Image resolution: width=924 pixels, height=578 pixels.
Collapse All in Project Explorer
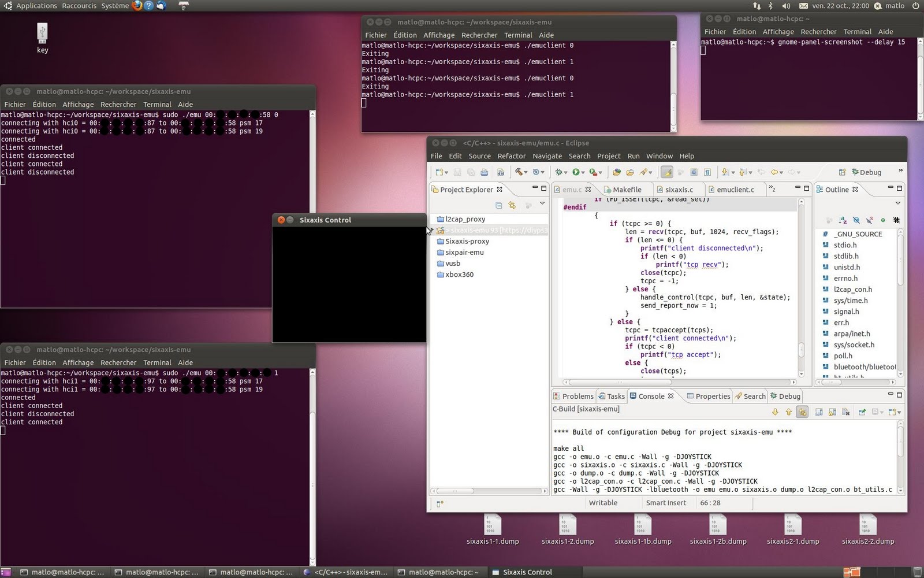498,205
